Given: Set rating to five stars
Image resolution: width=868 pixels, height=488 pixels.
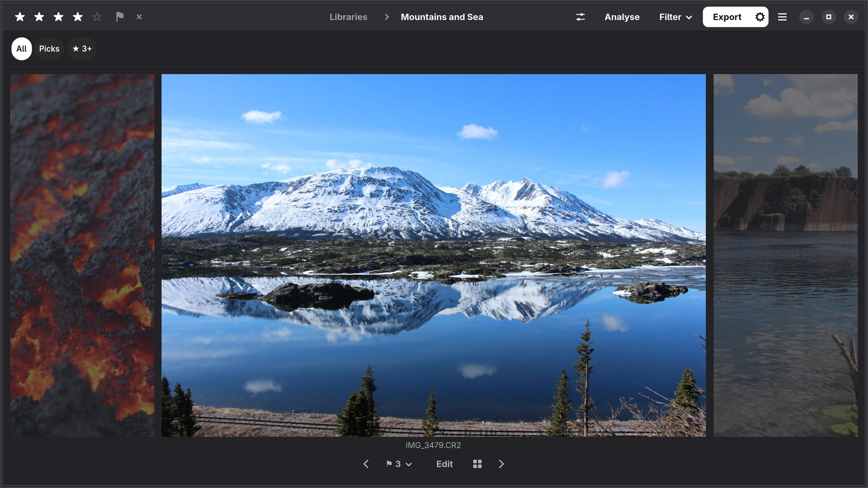Looking at the screenshot, I should click(x=97, y=17).
